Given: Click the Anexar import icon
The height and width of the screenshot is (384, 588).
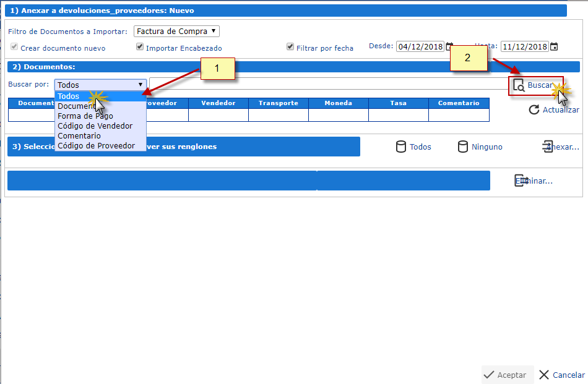Looking at the screenshot, I should 548,147.
